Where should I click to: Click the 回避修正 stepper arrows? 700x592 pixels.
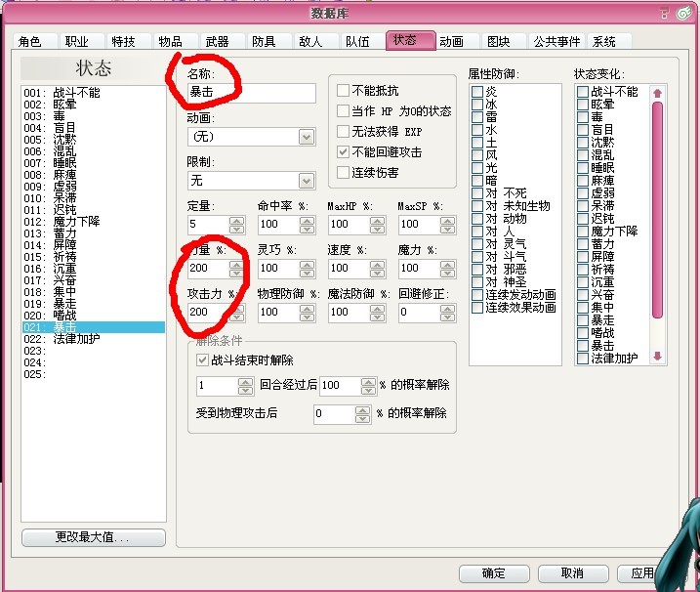pyautogui.click(x=447, y=313)
